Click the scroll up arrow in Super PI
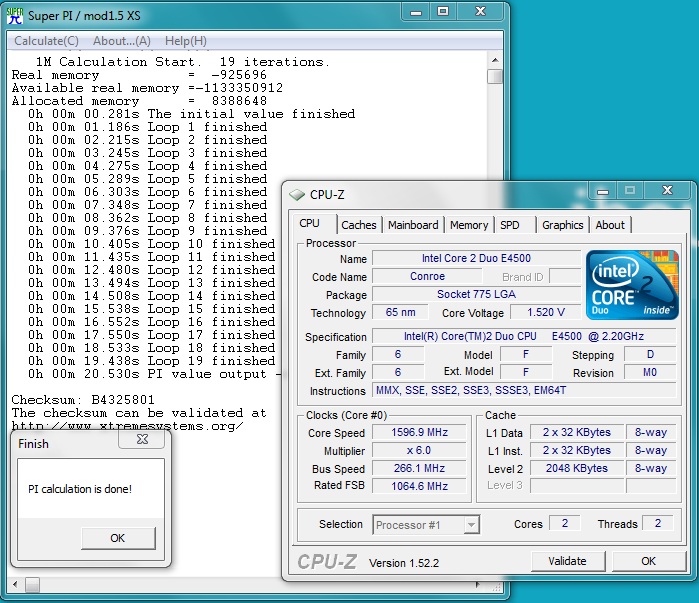Viewport: 699px width, 603px height. 495,60
